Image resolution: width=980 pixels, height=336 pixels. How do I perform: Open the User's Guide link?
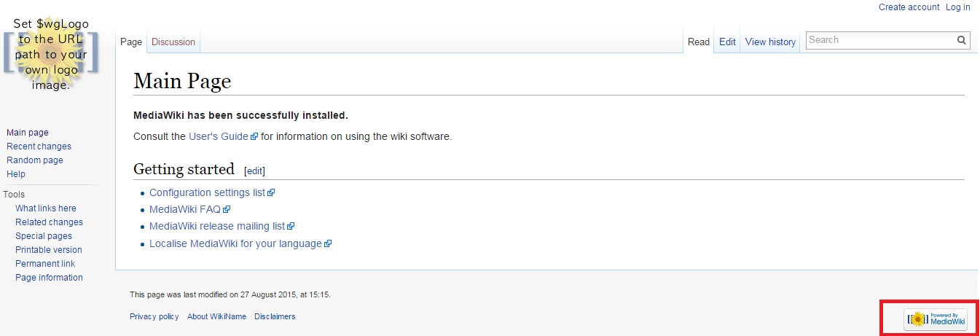(x=223, y=136)
